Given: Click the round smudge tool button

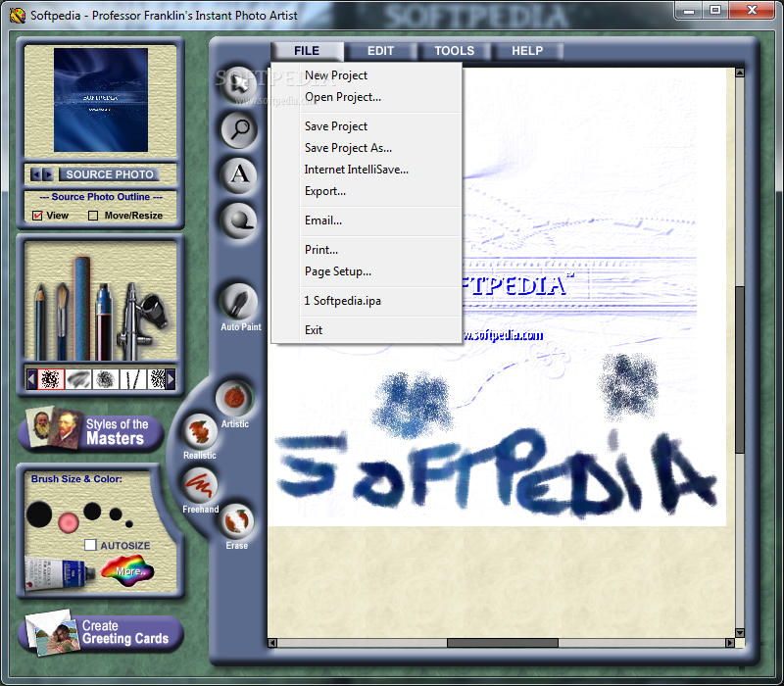Looking at the screenshot, I should 239,220.
